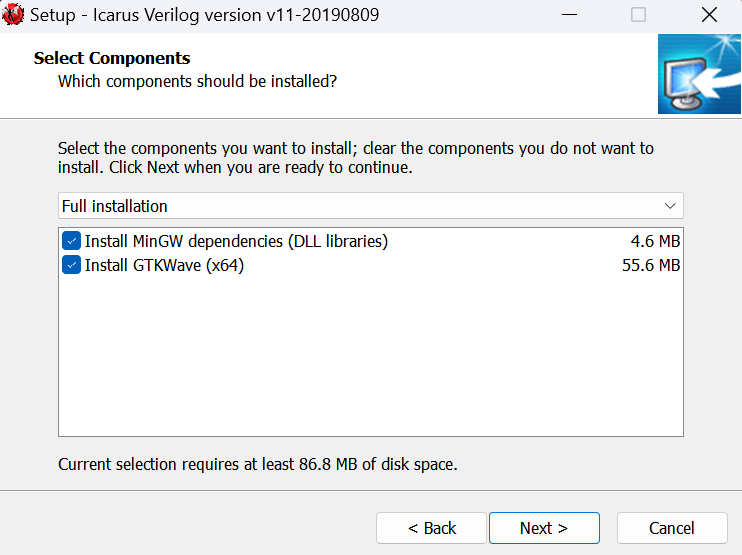Click the chevron arrow of installation type dropdown
The width and height of the screenshot is (742, 555).
670,206
